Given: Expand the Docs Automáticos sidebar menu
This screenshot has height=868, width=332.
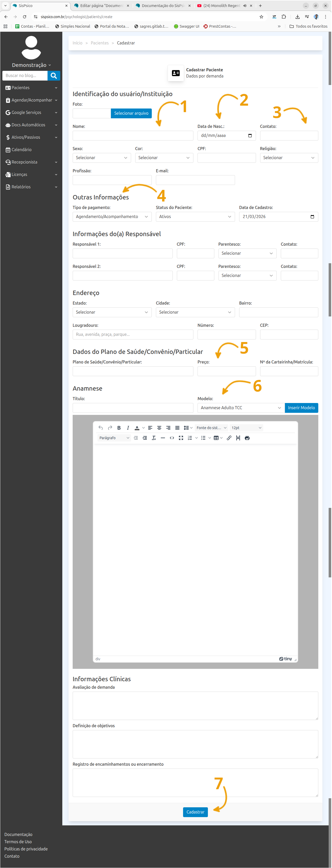Looking at the screenshot, I should click(31, 125).
